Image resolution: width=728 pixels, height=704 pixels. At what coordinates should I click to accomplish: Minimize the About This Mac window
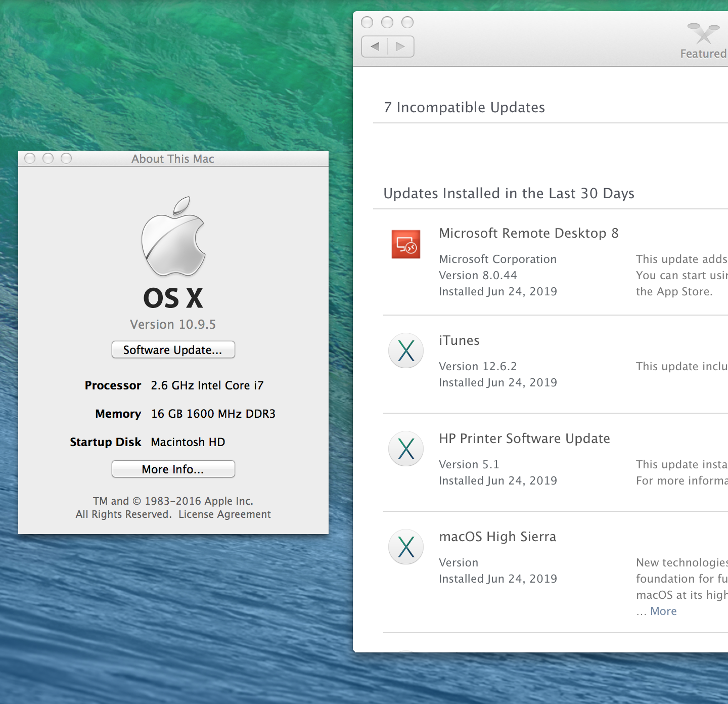point(48,158)
